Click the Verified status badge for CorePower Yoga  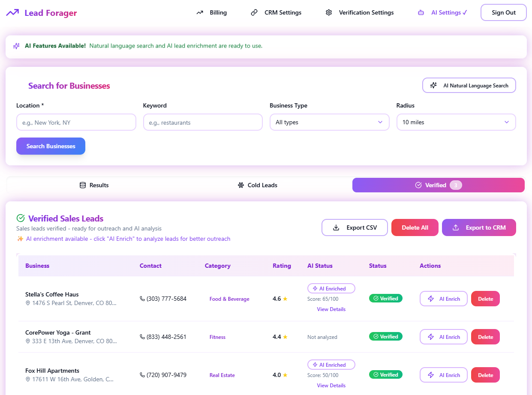point(385,336)
